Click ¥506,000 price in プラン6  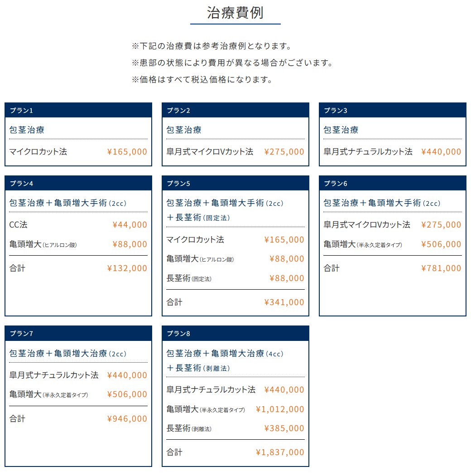(x=441, y=244)
